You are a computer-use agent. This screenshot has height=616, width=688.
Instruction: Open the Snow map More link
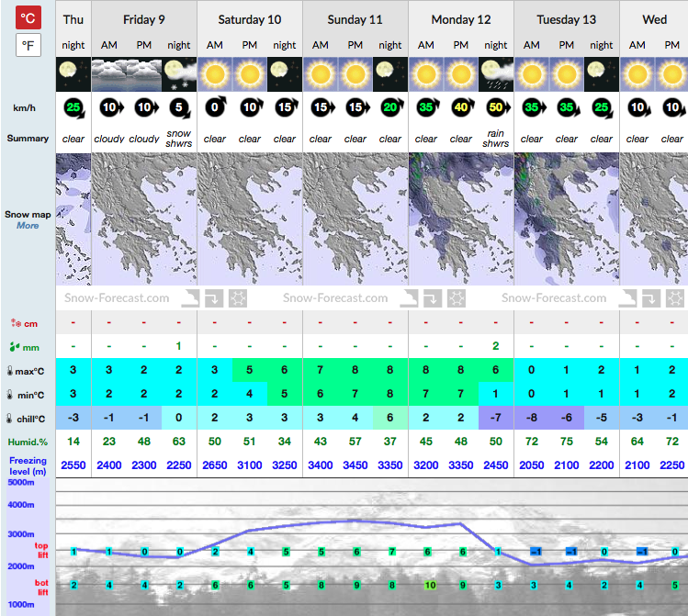[x=28, y=225]
